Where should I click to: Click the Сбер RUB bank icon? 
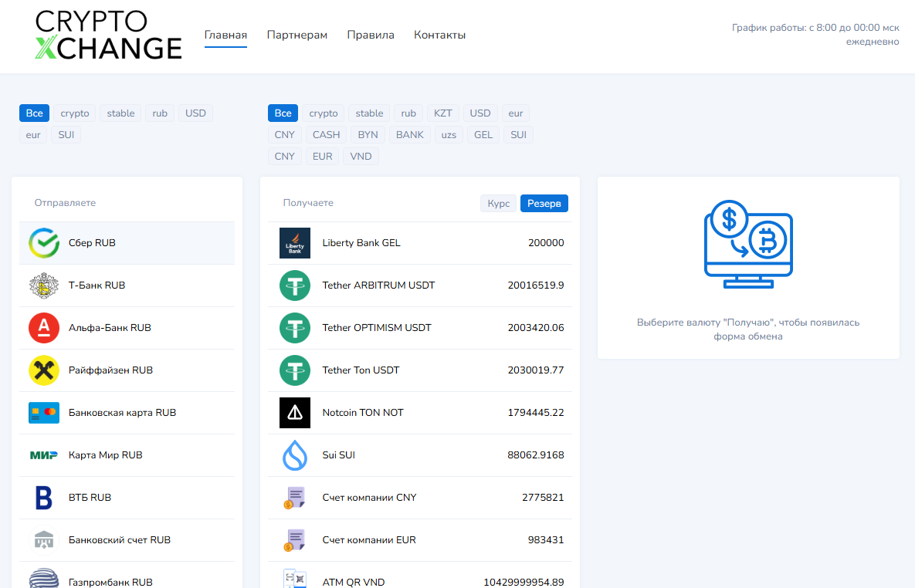click(44, 243)
